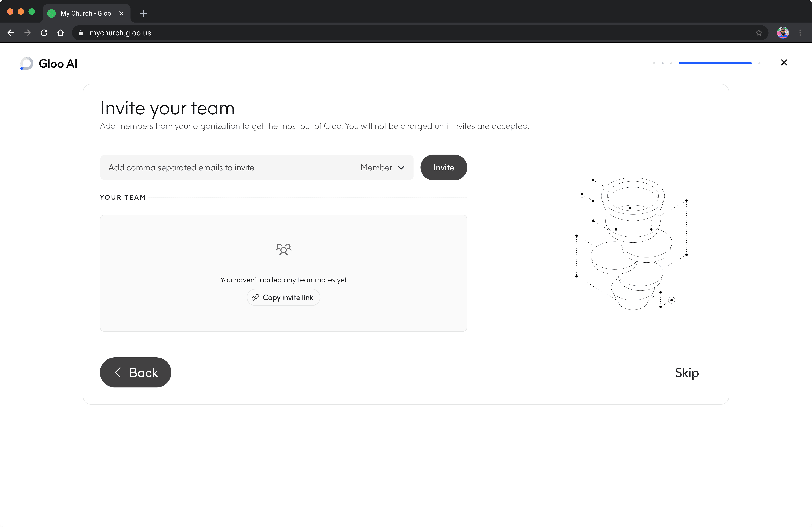This screenshot has width=812, height=527.
Task: Open a new browser tab
Action: (x=143, y=13)
